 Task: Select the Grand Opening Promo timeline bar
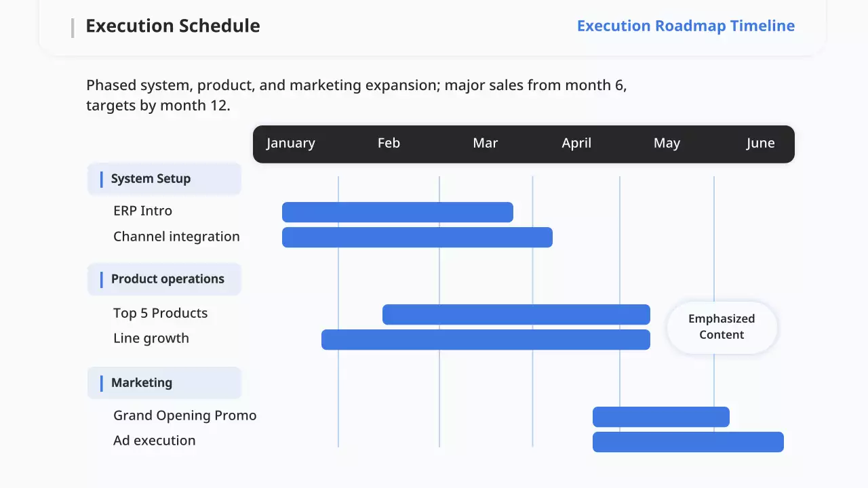pyautogui.click(x=660, y=417)
